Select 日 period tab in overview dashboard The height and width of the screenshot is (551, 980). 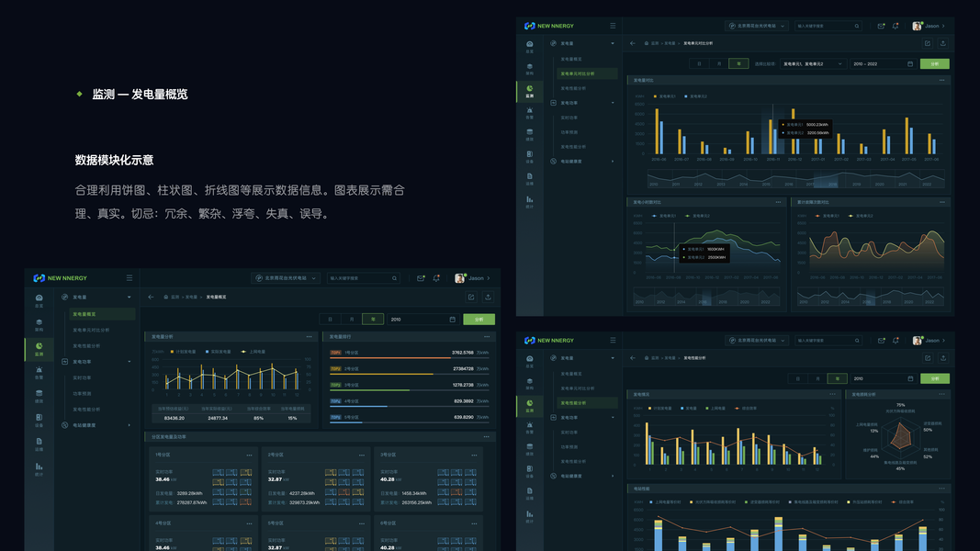pyautogui.click(x=330, y=320)
